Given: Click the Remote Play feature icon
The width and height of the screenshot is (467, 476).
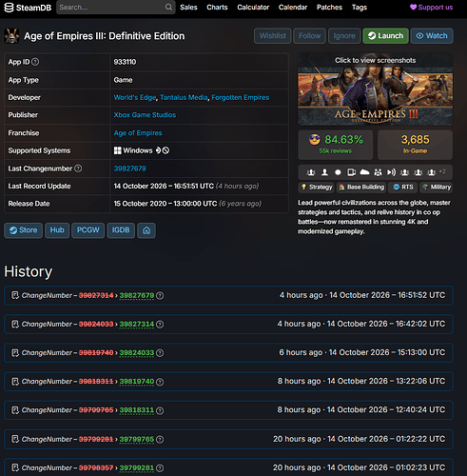Looking at the screenshot, I should 391,172.
